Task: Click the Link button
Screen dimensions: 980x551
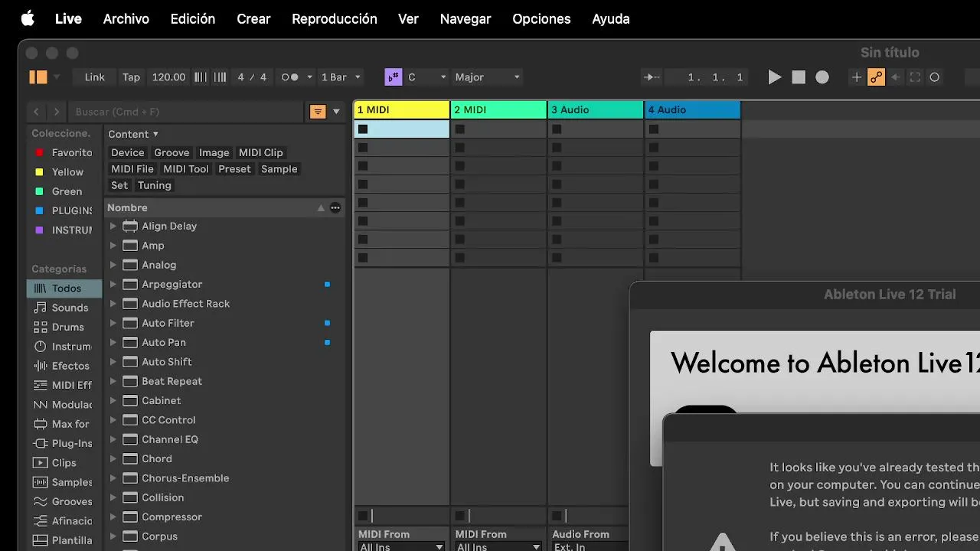Action: pos(95,77)
